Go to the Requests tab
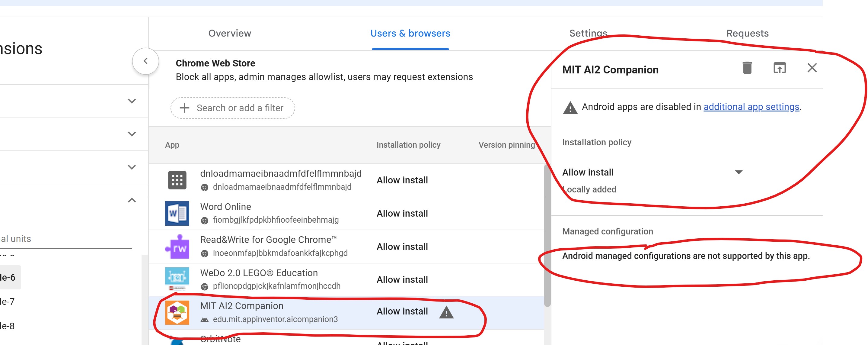868x345 pixels. click(747, 34)
